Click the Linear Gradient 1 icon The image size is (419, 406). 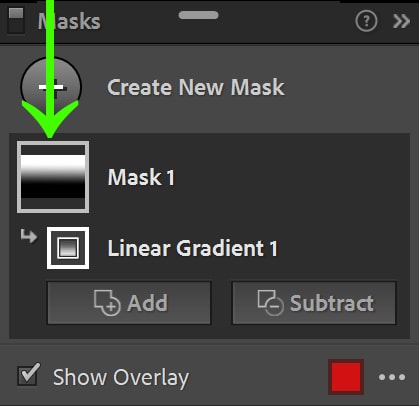point(68,248)
